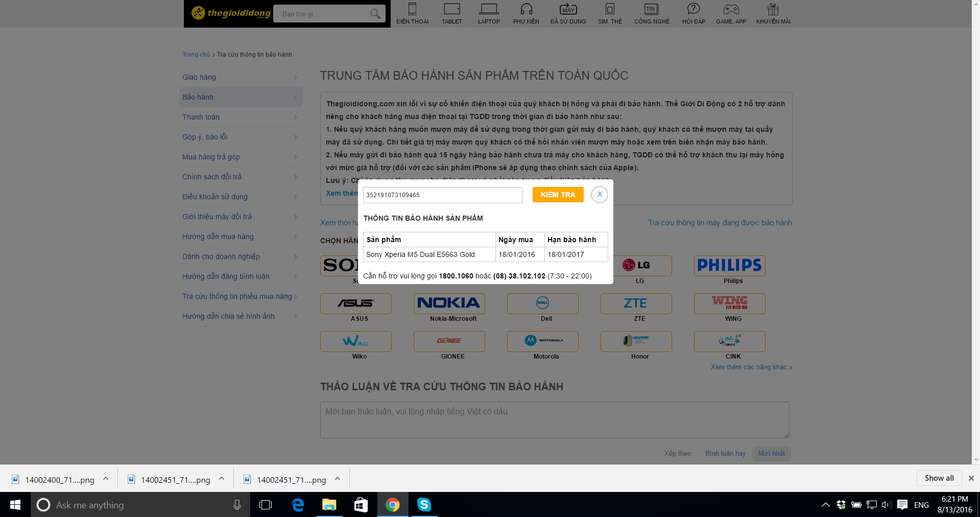Open Giới thiệu máy đổi trả sidebar item
Image resolution: width=980 pixels, height=517 pixels.
[x=241, y=217]
